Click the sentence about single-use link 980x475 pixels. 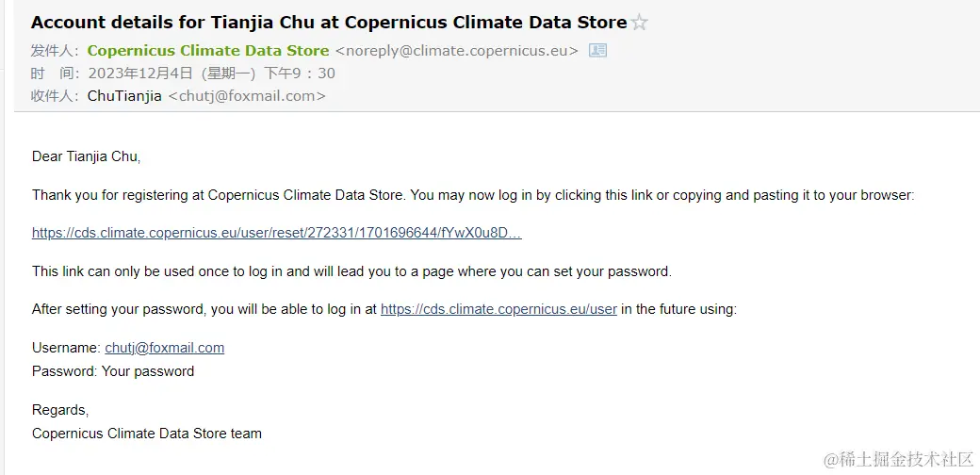(x=351, y=271)
